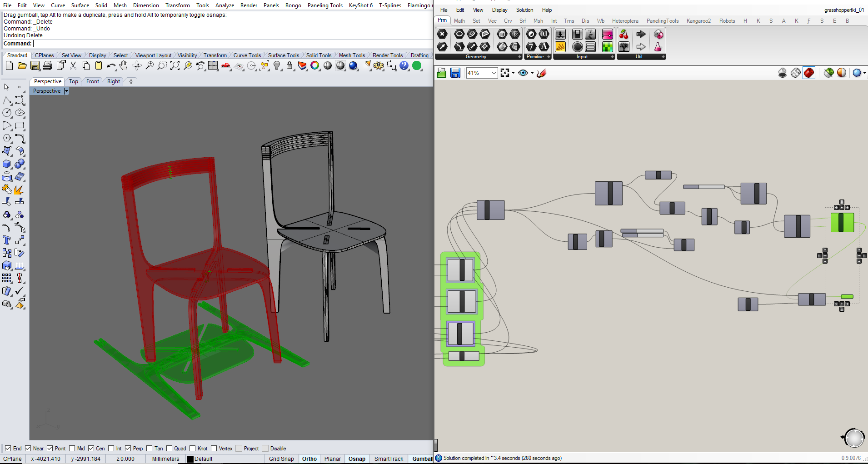The width and height of the screenshot is (868, 464).
Task: Open the Perspective viewport title dropdown
Action: 66,90
